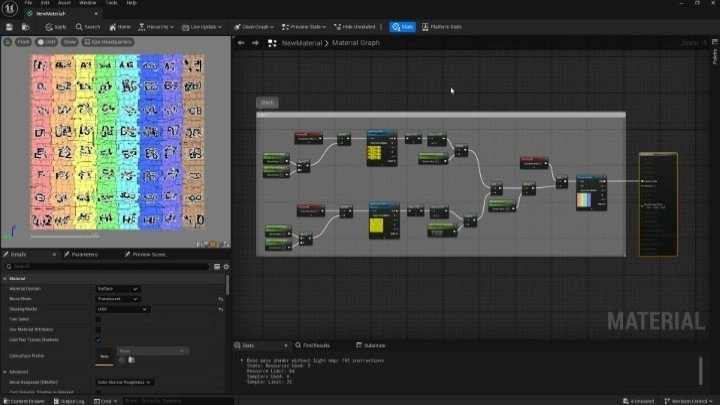The height and width of the screenshot is (405, 720).
Task: Open the Blend Mode dropdown
Action: pyautogui.click(x=117, y=299)
